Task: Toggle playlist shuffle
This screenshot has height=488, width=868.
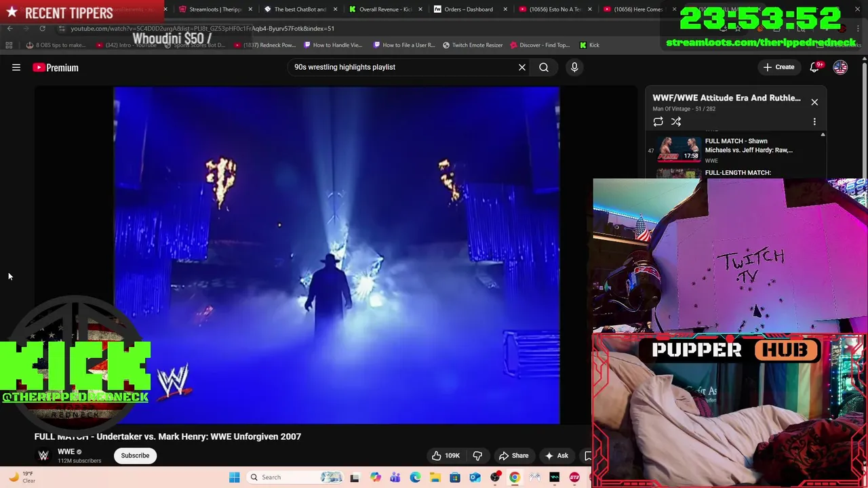Action: (676, 121)
